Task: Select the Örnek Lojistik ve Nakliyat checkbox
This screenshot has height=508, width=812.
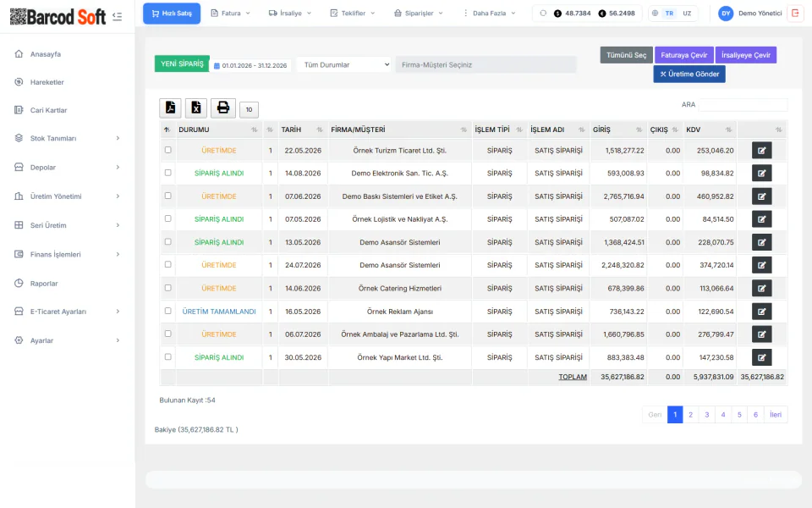Action: 167,218
